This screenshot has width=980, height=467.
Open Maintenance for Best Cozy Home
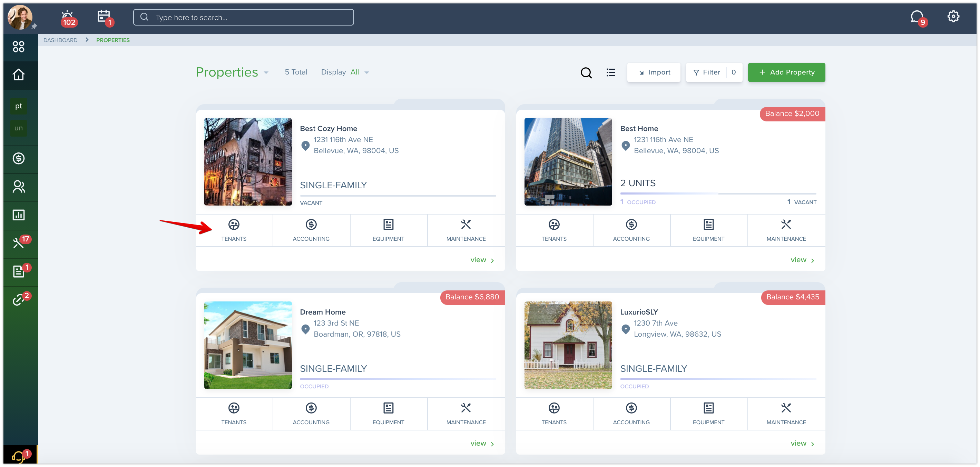[x=465, y=230]
